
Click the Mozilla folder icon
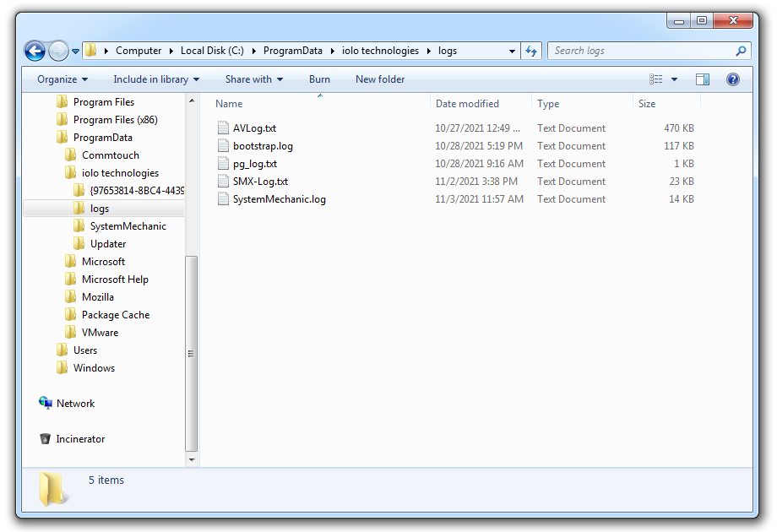(x=70, y=297)
